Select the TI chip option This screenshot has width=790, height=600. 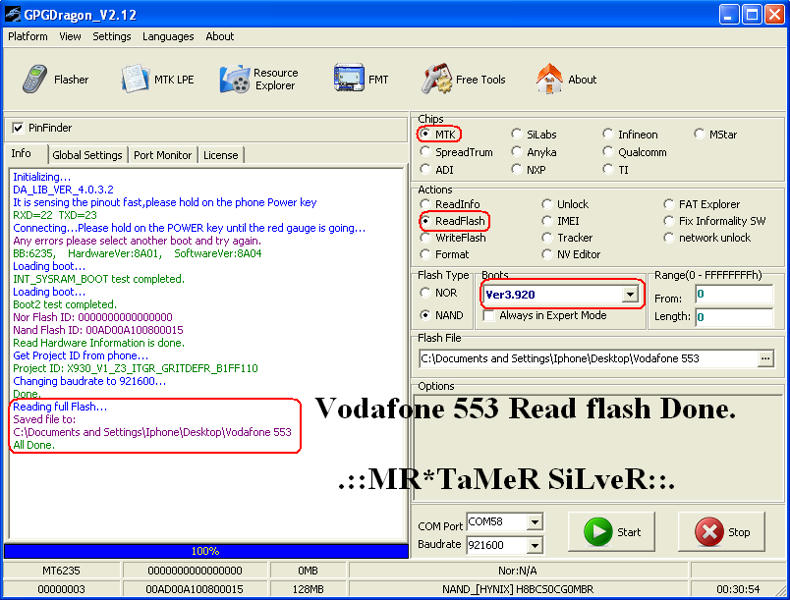click(x=608, y=169)
